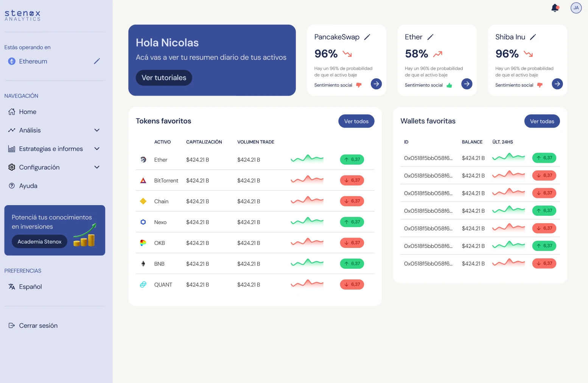This screenshot has height=383, width=588.
Task: Click the Ether row green 6,37 badge
Action: click(x=352, y=159)
